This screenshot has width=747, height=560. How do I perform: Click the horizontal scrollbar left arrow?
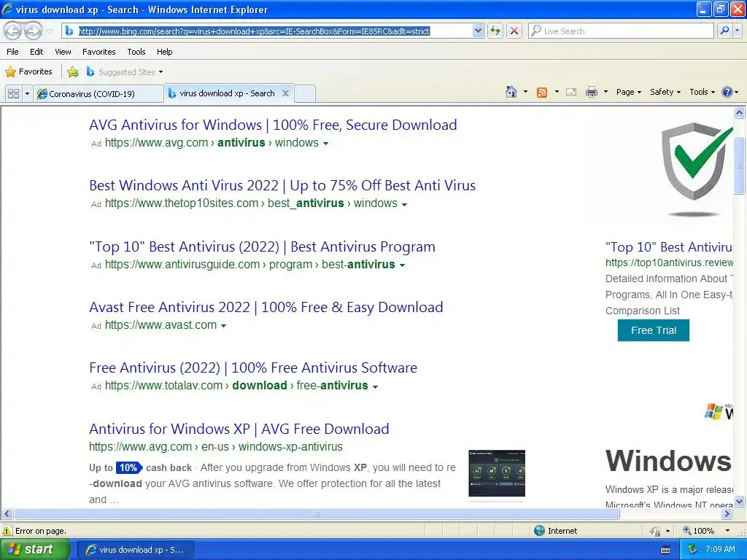pyautogui.click(x=7, y=514)
